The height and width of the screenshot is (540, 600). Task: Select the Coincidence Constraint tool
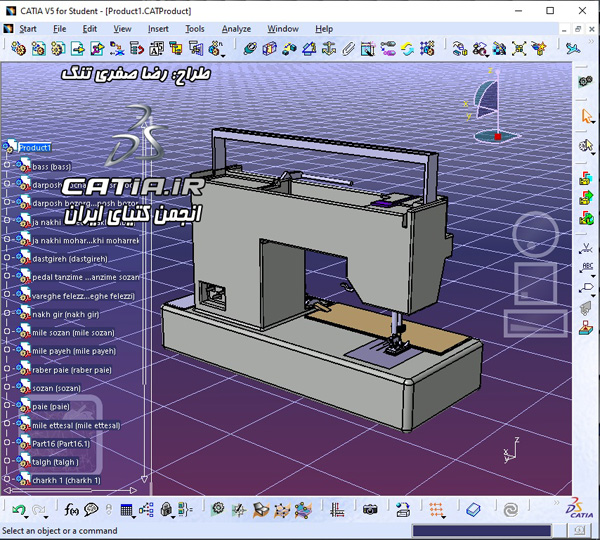pyautogui.click(x=250, y=49)
